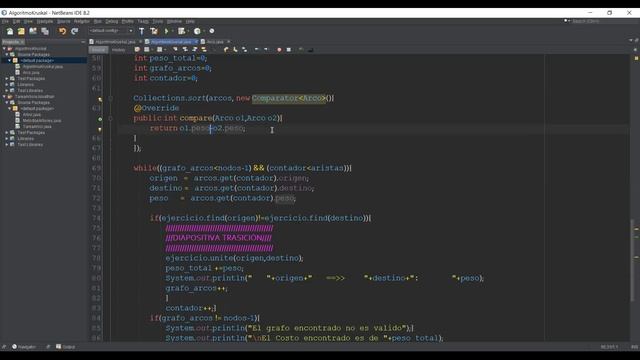This screenshot has width=640, height=360.
Task: Undo the last edit via toolbar
Action: tap(62, 31)
